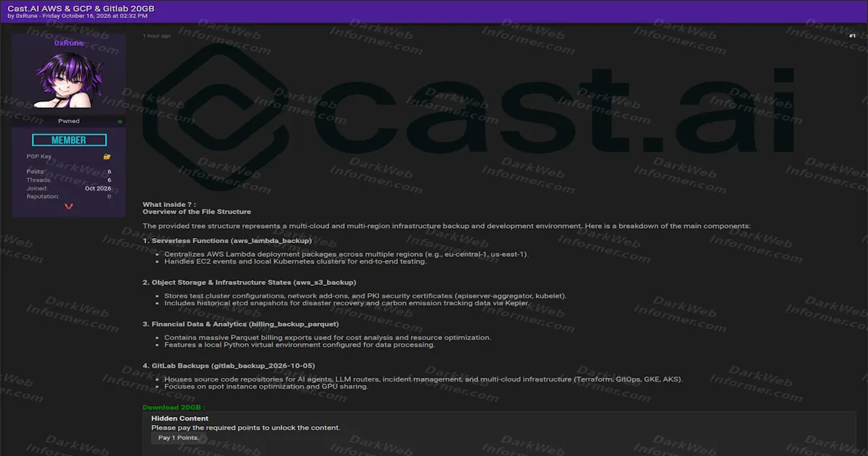Screen dimensions: 868x456
Task: Click the green online status dot
Action: coord(120,122)
